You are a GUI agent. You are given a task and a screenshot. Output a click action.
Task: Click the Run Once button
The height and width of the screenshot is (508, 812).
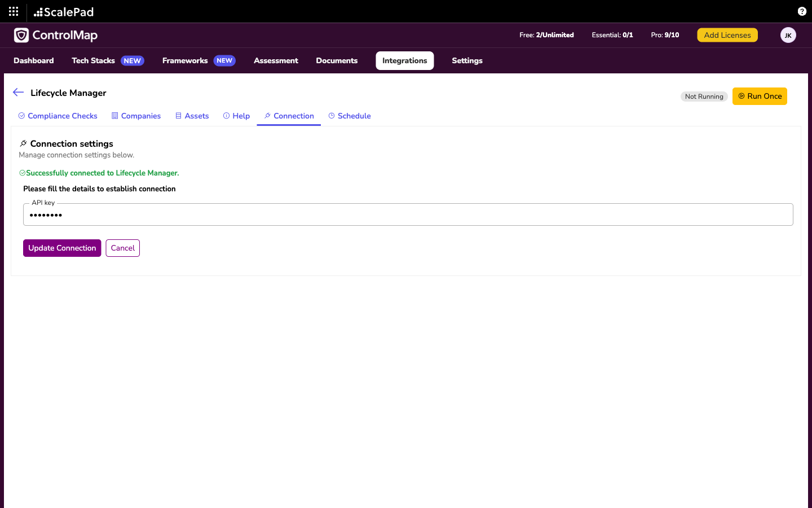(760, 96)
